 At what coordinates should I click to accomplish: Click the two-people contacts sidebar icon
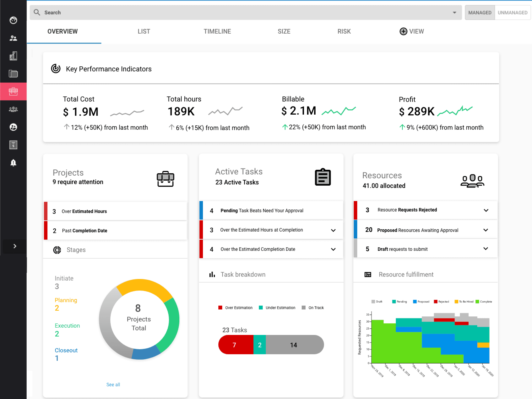13,38
